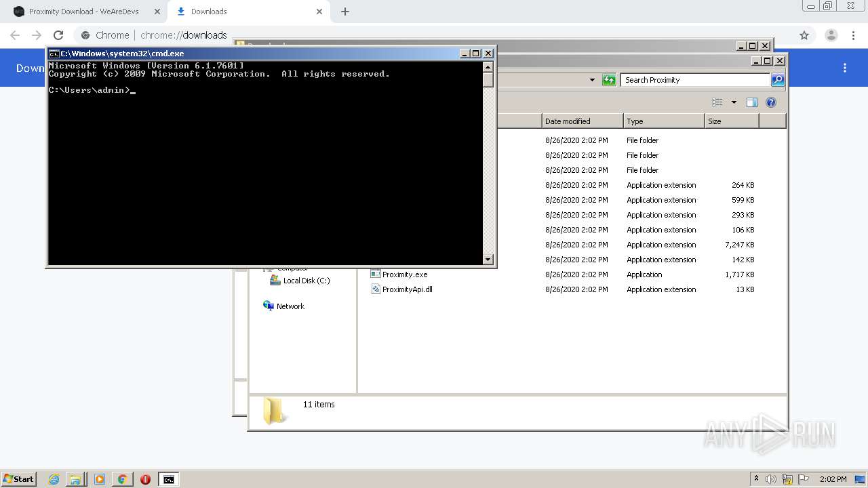The width and height of the screenshot is (868, 488).
Task: Click the volume speaker tray icon
Action: coord(771,479)
